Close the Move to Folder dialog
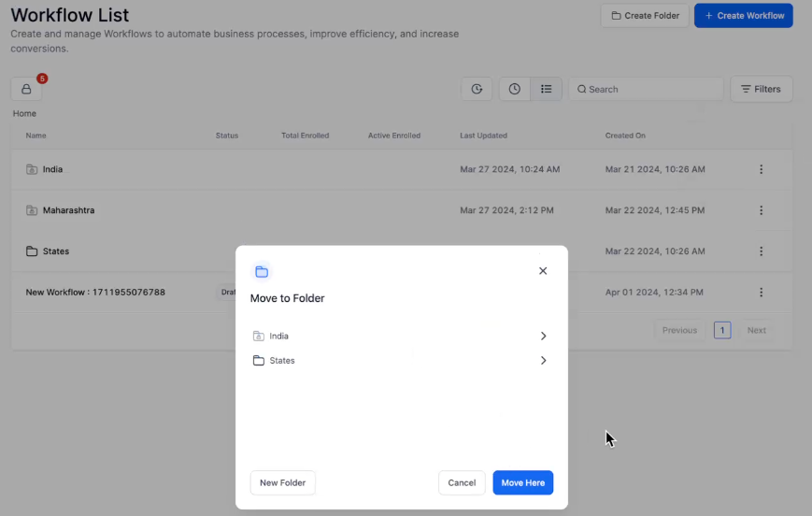Screen dimensions: 812x516 coord(543,271)
